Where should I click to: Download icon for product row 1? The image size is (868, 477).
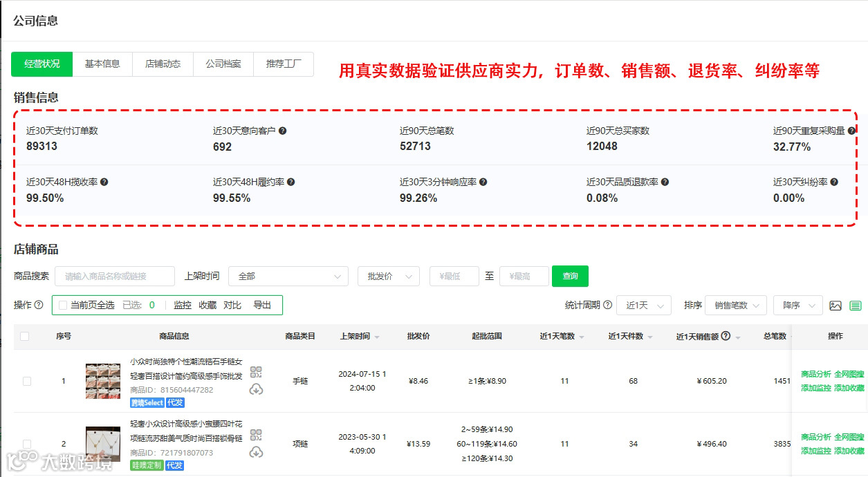[256, 389]
